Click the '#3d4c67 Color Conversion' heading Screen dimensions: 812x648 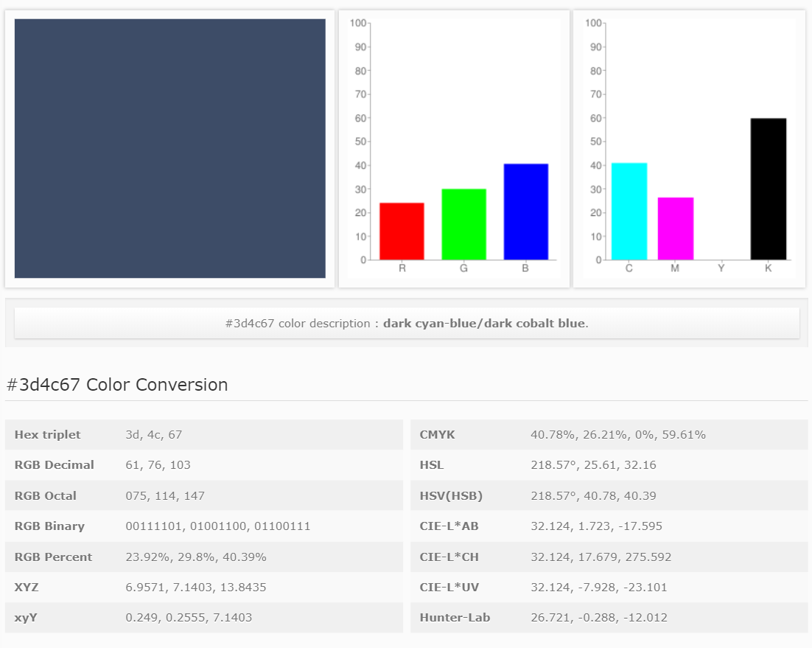(x=117, y=385)
